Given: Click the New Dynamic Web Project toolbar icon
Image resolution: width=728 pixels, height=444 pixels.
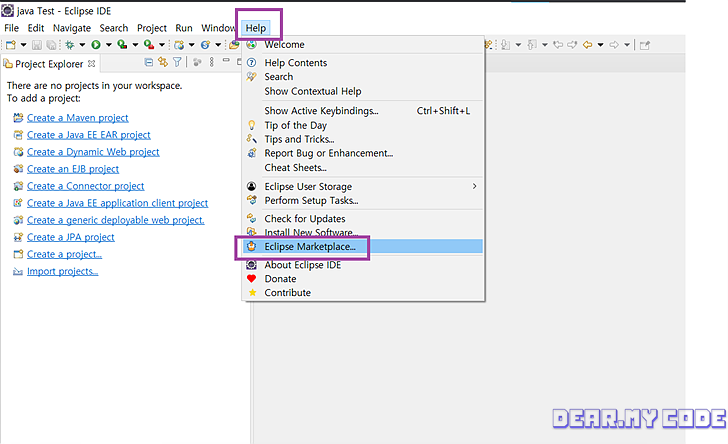Looking at the screenshot, I should pyautogui.click(x=179, y=45).
